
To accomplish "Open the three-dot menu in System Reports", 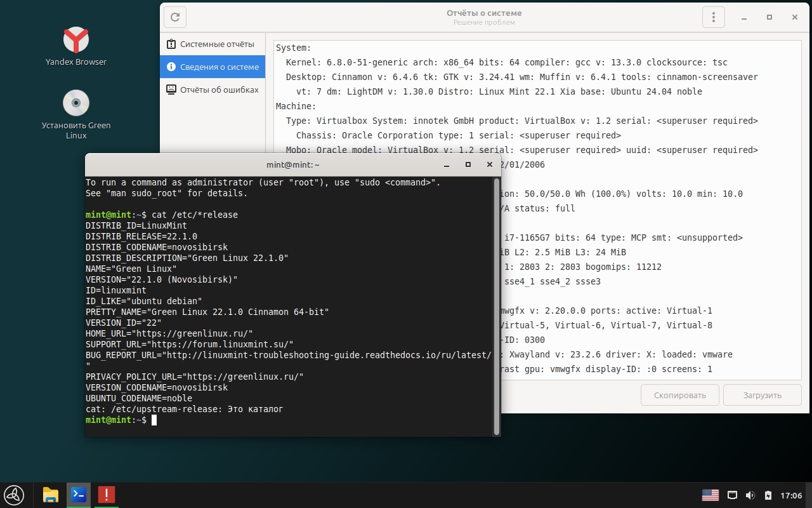I will (714, 17).
